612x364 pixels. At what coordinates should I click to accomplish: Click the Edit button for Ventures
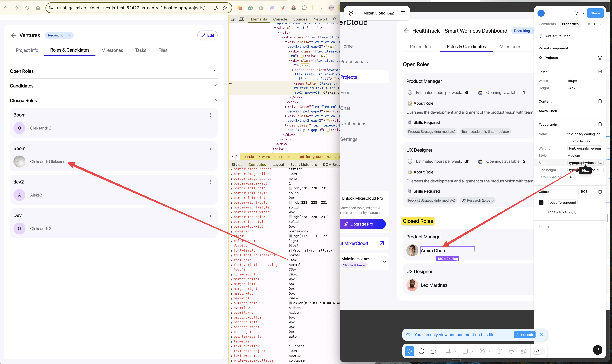(207, 35)
